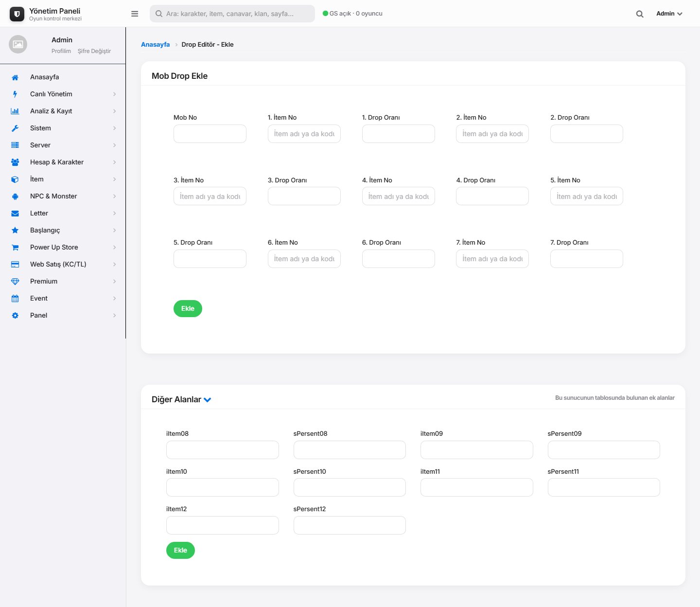The width and height of the screenshot is (700, 607).
Task: Toggle the hamburger sidebar menu icon
Action: [x=135, y=14]
